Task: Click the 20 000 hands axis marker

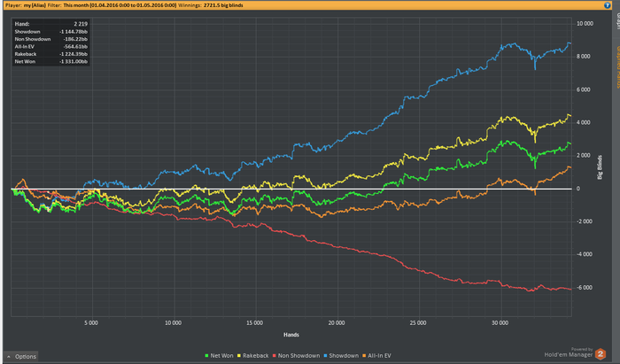Action: point(337,323)
